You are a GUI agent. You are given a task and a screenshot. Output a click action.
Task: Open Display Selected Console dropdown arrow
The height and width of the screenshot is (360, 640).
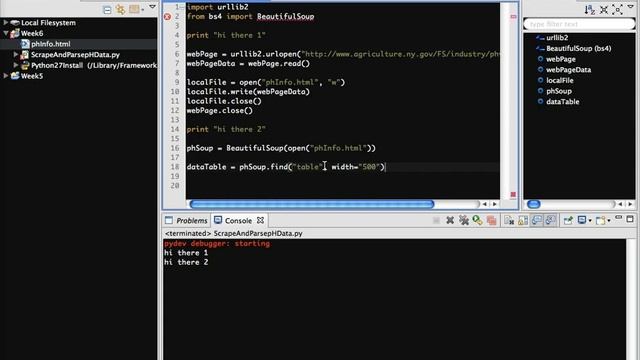point(590,221)
